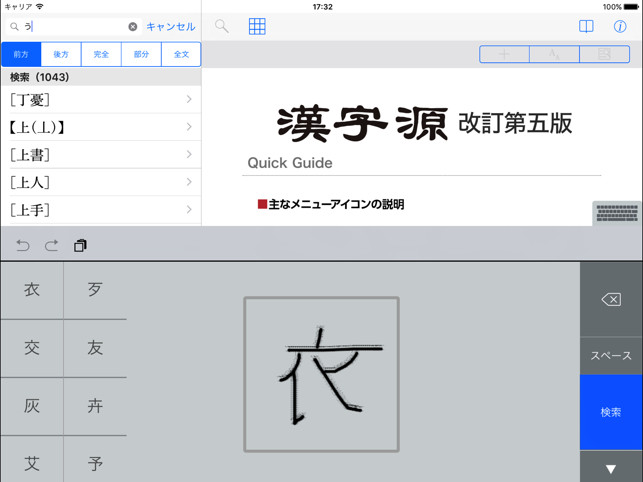Open the info icon
Viewport: 643px width, 482px height.
click(620, 27)
